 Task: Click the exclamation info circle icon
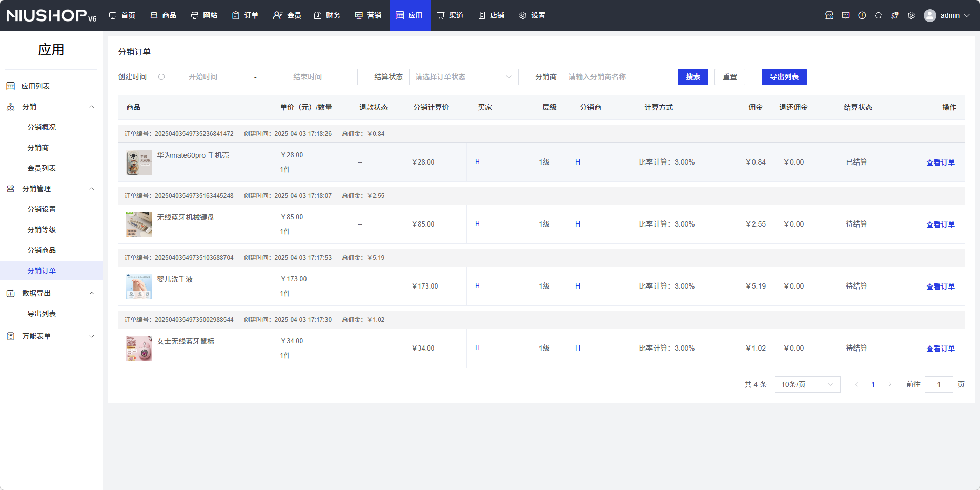click(862, 15)
